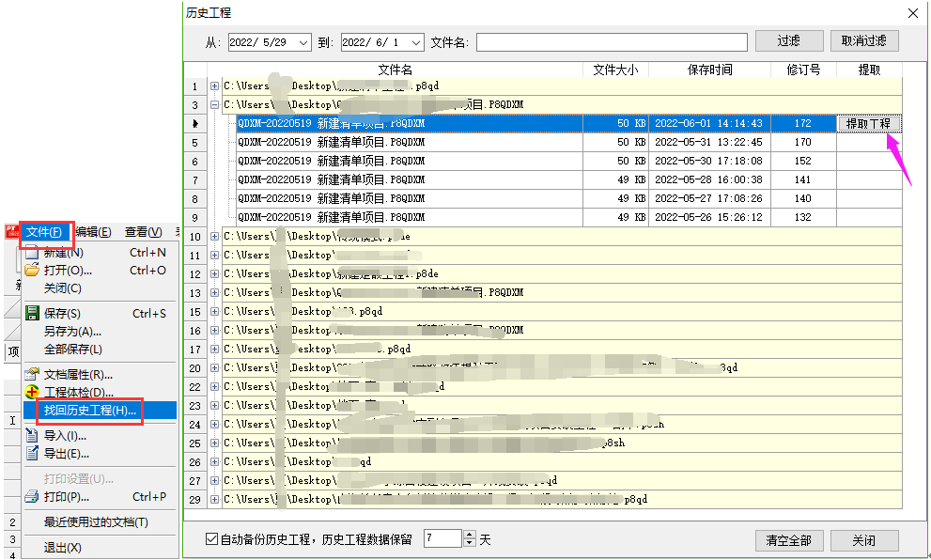931x560 pixels.
Task: Expand the row 1 file tree node
Action: 214,86
